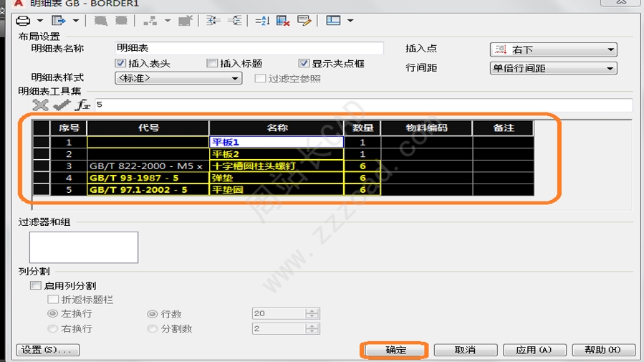Click the A-Z sort icon
The image size is (644, 362).
[x=262, y=21]
